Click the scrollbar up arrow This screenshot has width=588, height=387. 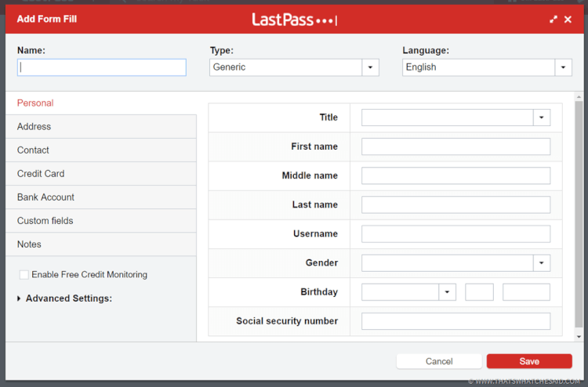point(579,96)
